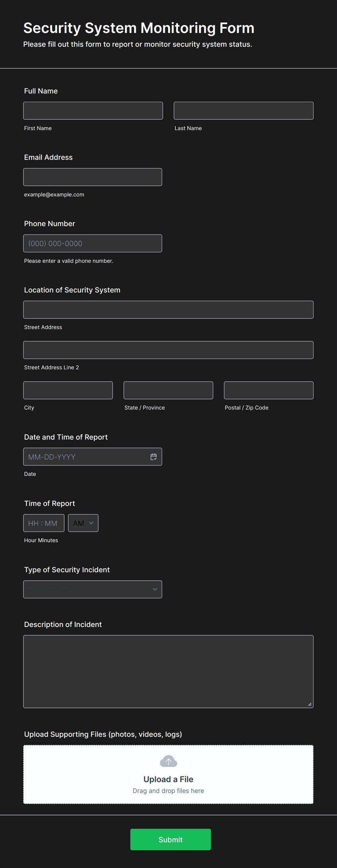Select the Last Name text box
The width and height of the screenshot is (337, 868).
click(x=244, y=111)
